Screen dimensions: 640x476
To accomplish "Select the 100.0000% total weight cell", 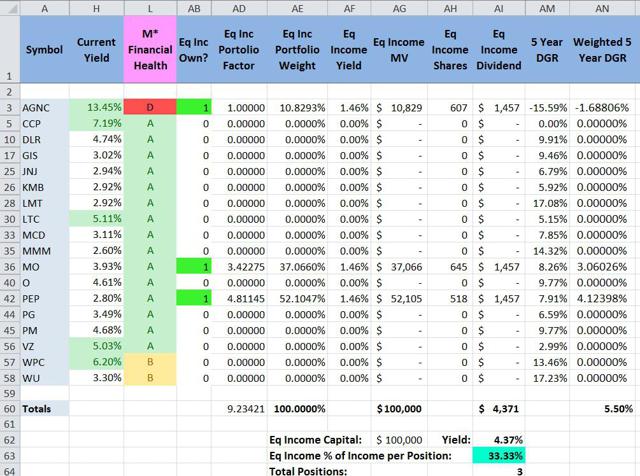I will point(297,409).
